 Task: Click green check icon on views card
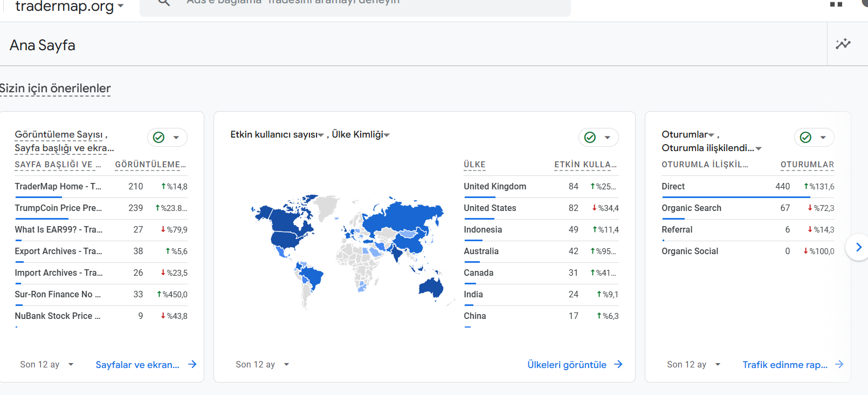(159, 138)
